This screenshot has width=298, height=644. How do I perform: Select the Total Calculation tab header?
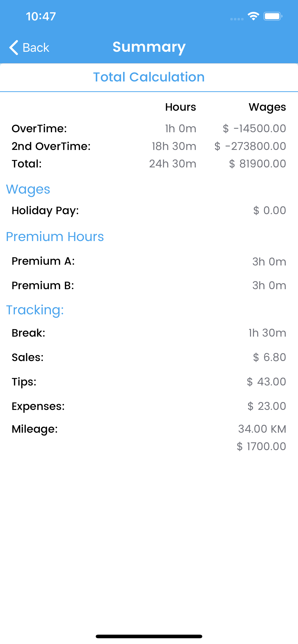(x=149, y=77)
